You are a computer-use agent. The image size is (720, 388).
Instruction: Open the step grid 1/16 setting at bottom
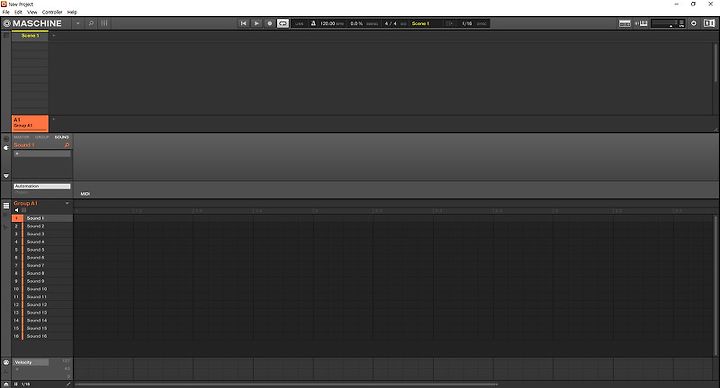coord(26,384)
